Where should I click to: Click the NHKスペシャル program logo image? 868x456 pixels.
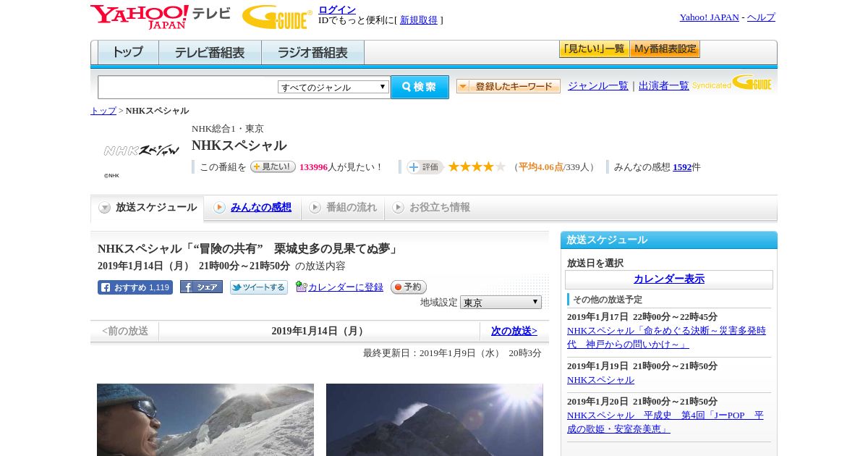point(142,151)
